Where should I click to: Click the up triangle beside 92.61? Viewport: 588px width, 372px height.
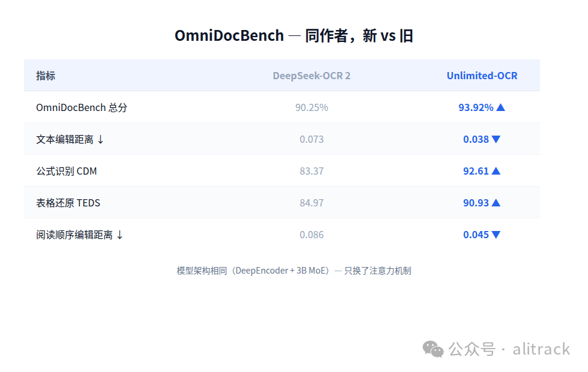[496, 171]
